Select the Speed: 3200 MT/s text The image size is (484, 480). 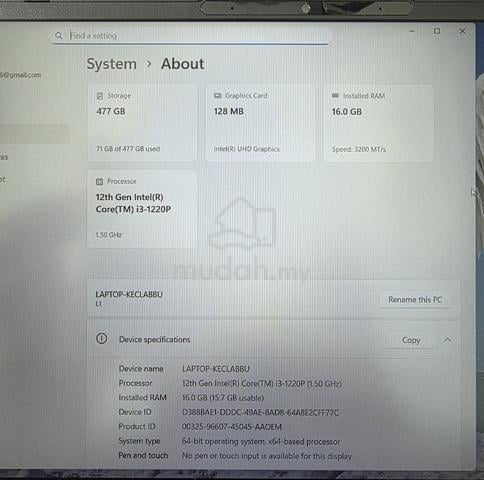[x=359, y=149]
